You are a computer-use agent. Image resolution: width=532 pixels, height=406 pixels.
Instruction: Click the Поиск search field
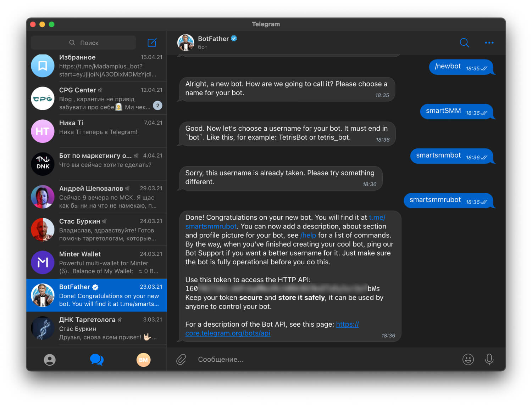point(84,43)
